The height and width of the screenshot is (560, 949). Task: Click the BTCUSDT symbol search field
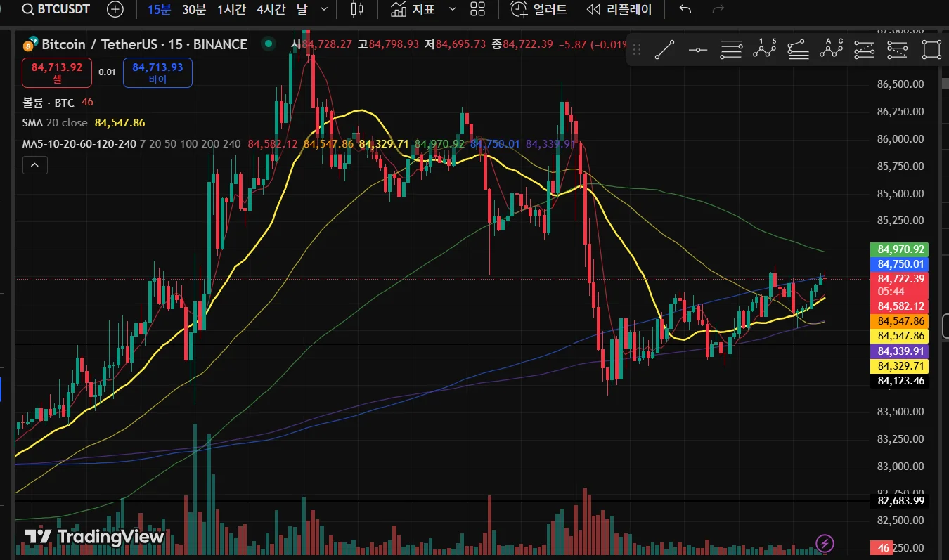(59, 10)
